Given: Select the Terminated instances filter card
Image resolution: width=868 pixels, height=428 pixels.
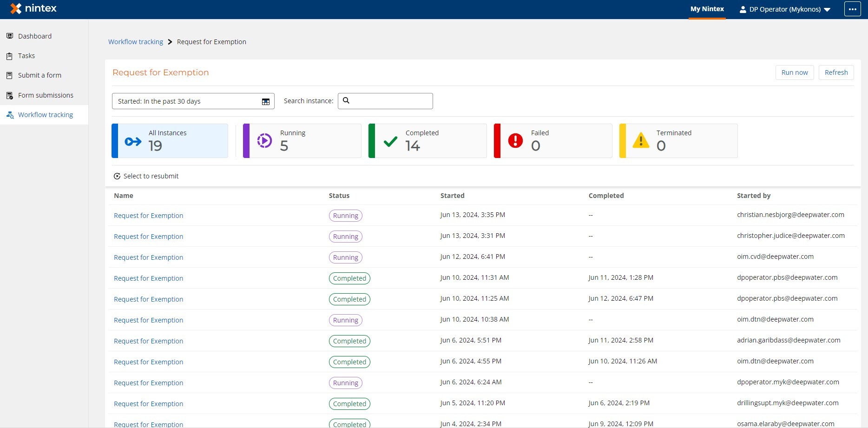Looking at the screenshot, I should click(x=678, y=141).
